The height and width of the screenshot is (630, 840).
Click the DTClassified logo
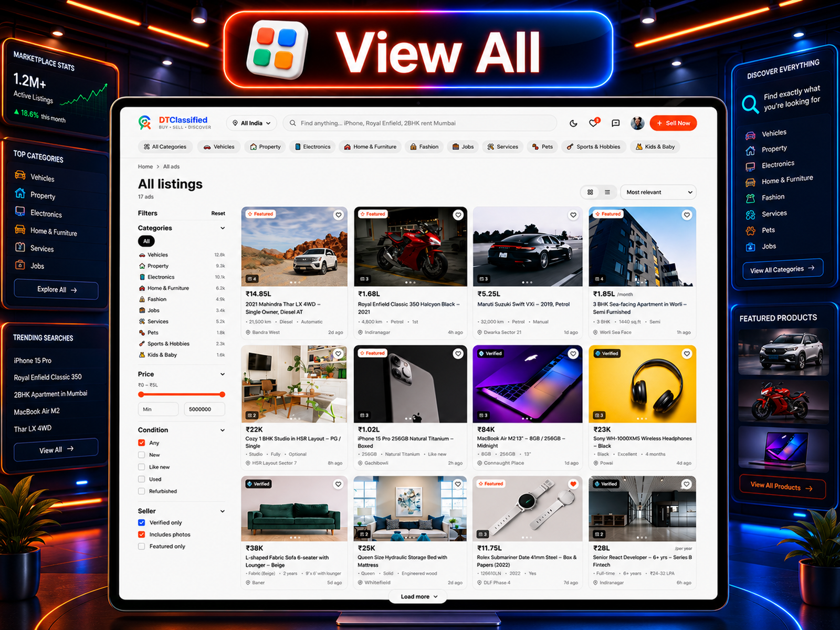tap(175, 123)
